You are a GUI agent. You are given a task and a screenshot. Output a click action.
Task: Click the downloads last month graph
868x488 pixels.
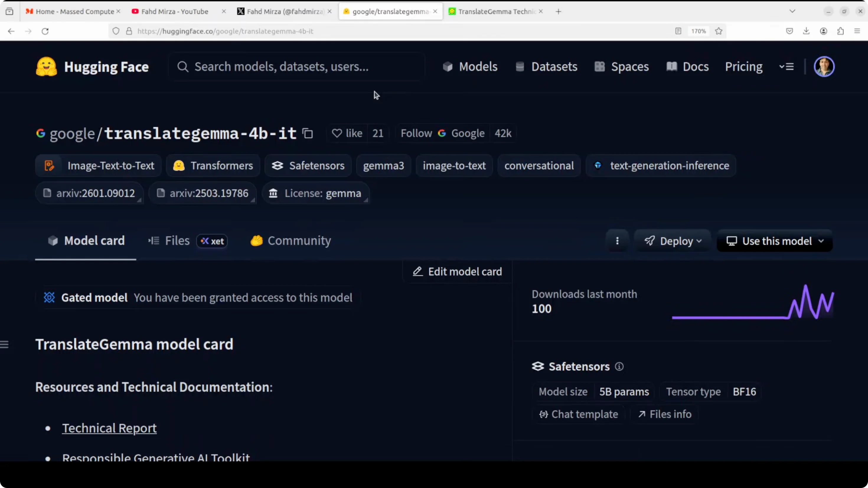coord(753,302)
